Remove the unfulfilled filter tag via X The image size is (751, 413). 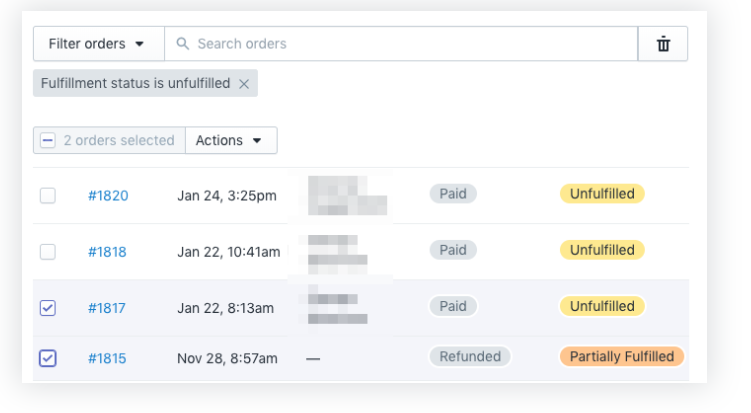tap(244, 84)
